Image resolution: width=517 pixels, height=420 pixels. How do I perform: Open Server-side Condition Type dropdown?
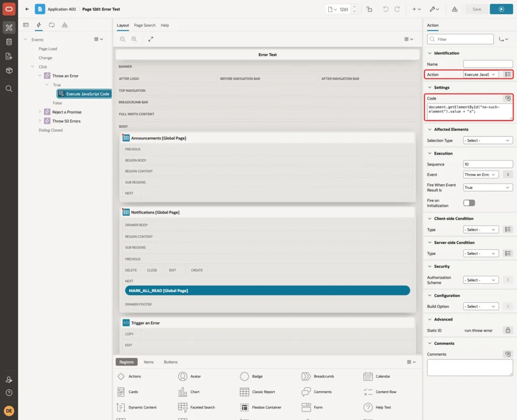click(481, 253)
